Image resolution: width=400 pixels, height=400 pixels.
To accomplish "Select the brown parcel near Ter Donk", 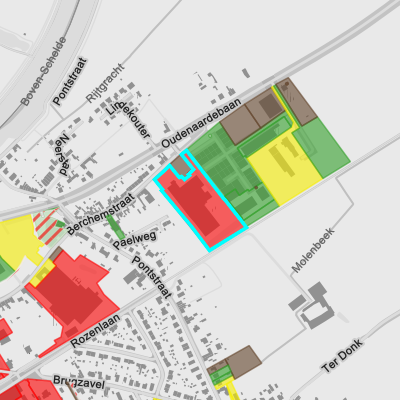I will tap(244, 362).
